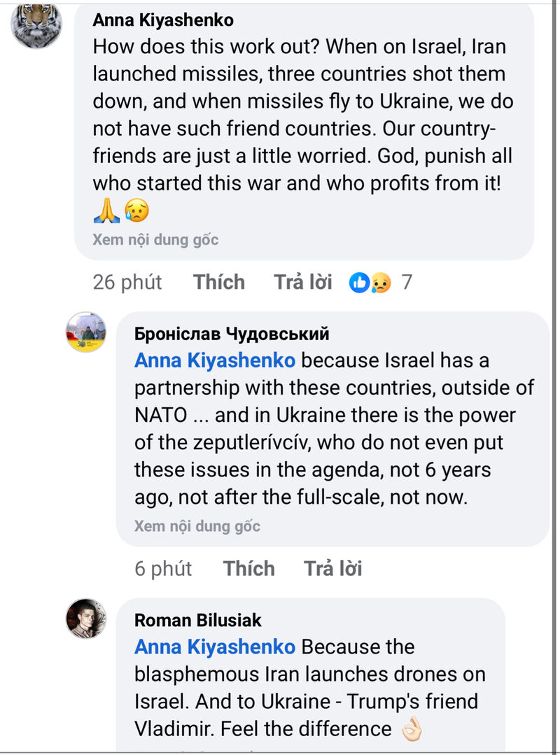
Task: Click the praying hands emoji in Anna's comment
Action: click(106, 210)
